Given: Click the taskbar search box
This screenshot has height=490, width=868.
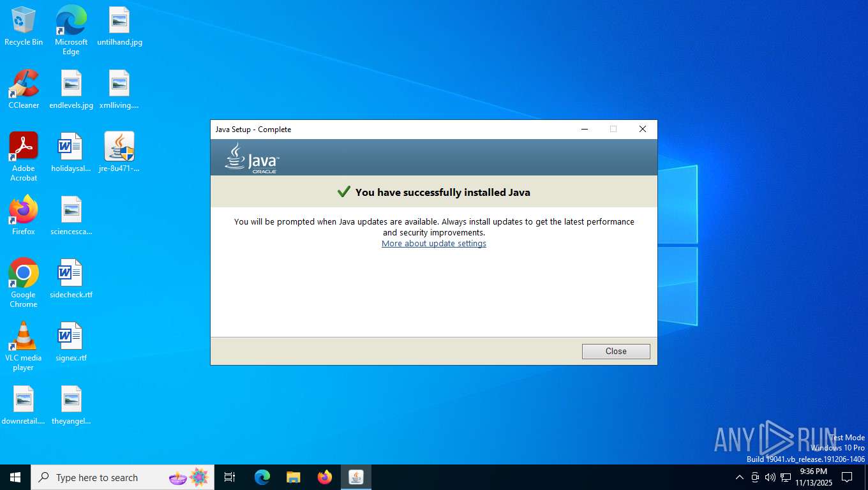Looking at the screenshot, I should tap(123, 477).
